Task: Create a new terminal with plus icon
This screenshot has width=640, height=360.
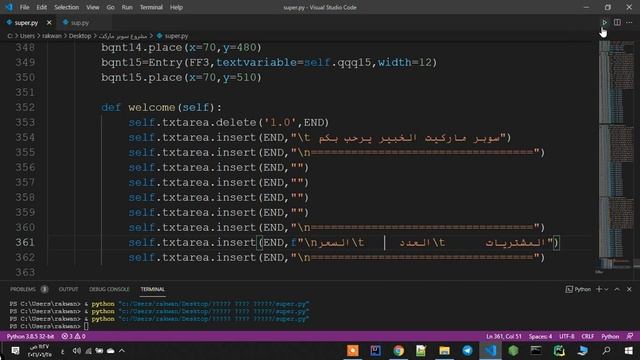Action: pyautogui.click(x=599, y=289)
